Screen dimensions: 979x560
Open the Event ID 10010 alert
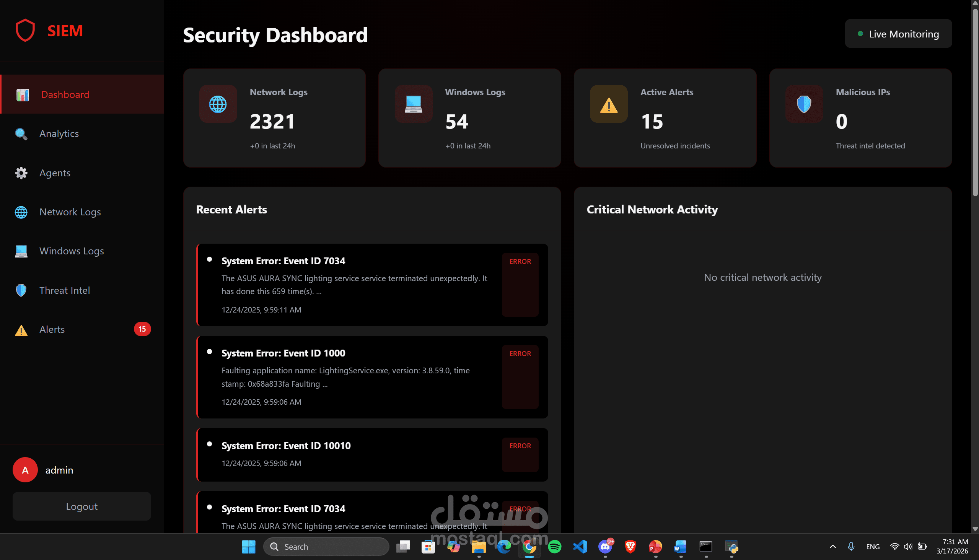pyautogui.click(x=286, y=445)
